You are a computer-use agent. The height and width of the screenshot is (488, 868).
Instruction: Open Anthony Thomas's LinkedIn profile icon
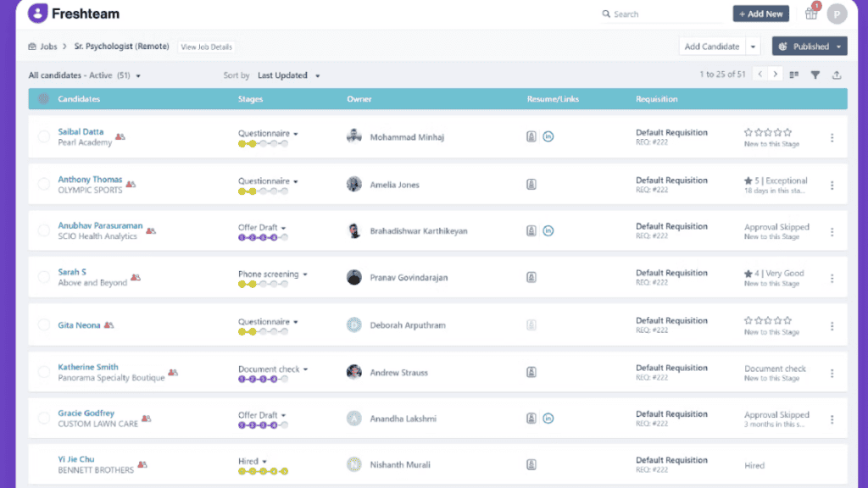(548, 184)
